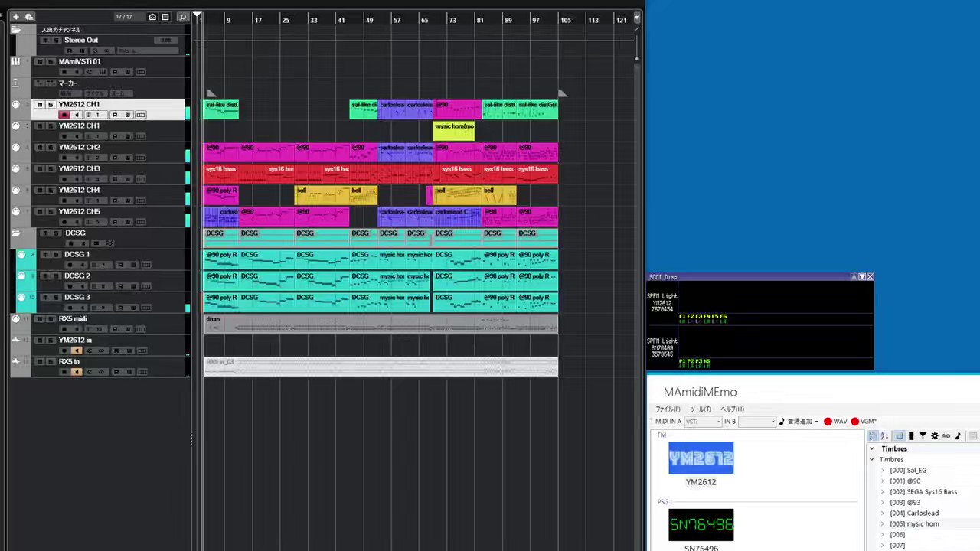Click RX5 midi track MIDI icon
This screenshot has height=551, width=980.
(16, 318)
